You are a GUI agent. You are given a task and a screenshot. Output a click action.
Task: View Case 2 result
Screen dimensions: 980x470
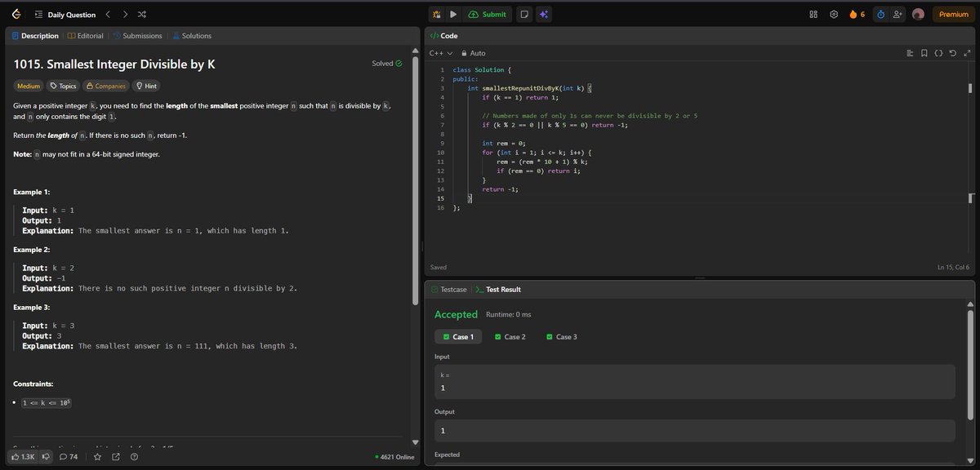510,337
